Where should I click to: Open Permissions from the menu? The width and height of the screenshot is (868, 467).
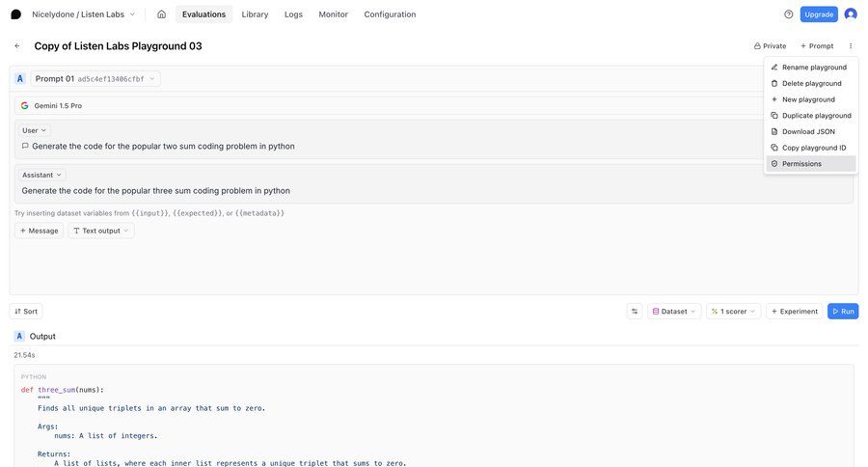tap(810, 163)
